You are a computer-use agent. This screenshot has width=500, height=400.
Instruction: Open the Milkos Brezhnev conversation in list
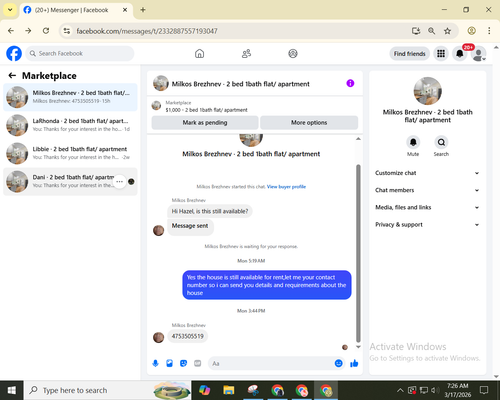point(70,97)
